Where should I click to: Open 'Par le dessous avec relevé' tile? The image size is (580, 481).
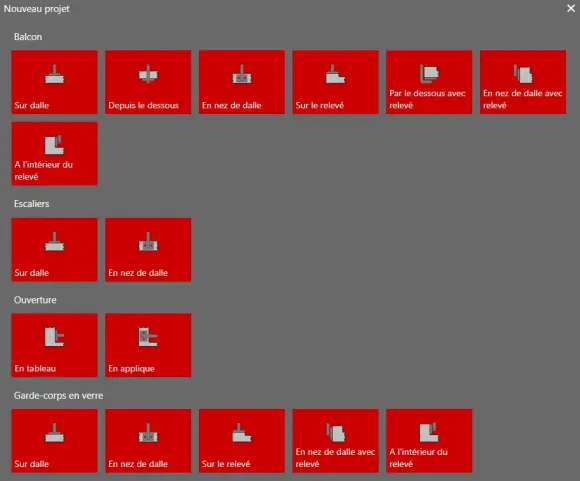(429, 82)
